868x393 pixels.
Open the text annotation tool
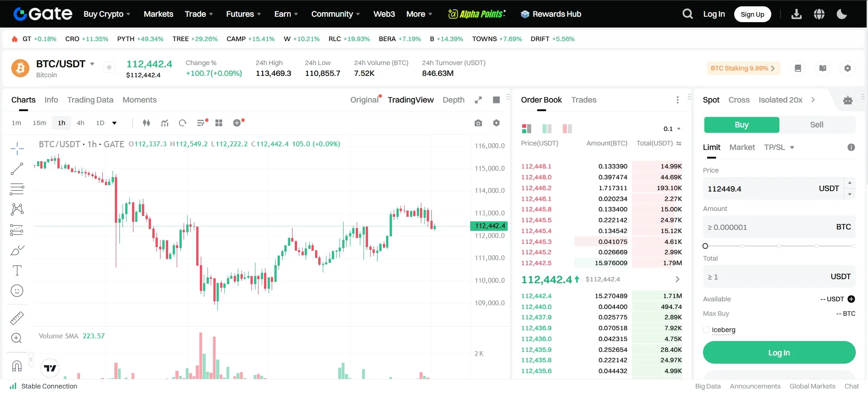point(17,271)
